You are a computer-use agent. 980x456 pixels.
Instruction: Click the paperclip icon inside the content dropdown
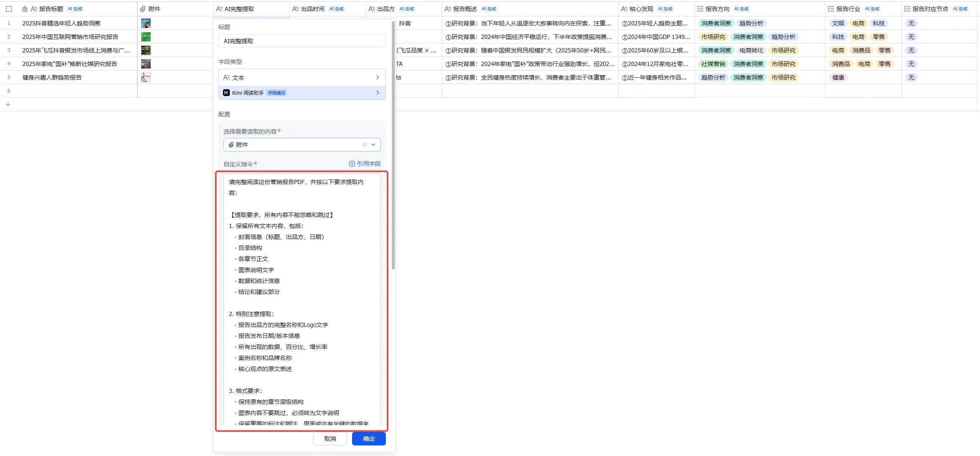(x=232, y=145)
